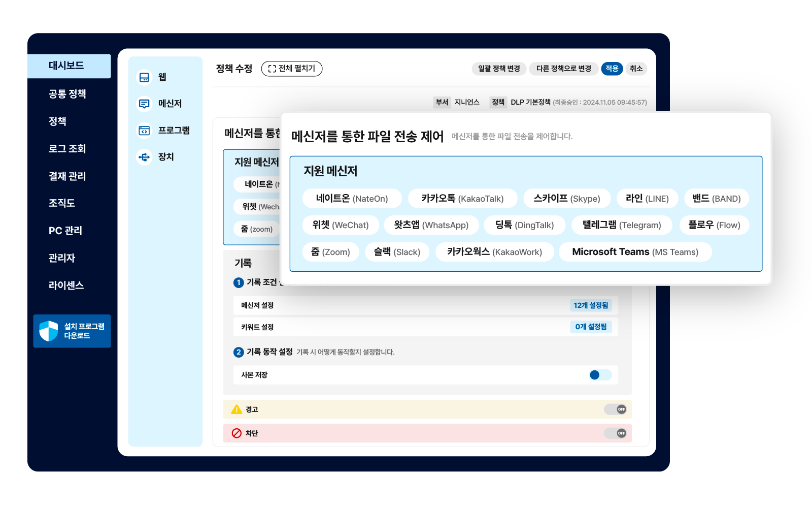Select the 장치 USB device icon
812x508 pixels.
145,157
